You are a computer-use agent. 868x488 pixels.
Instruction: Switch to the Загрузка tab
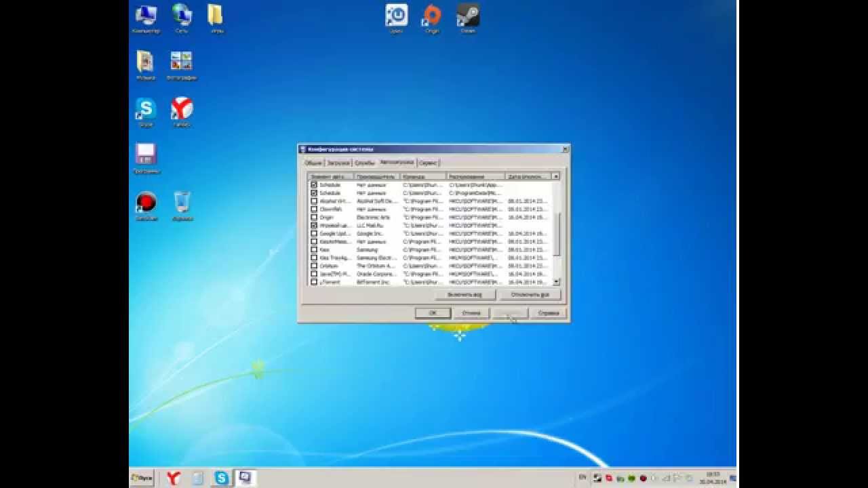[x=338, y=163]
